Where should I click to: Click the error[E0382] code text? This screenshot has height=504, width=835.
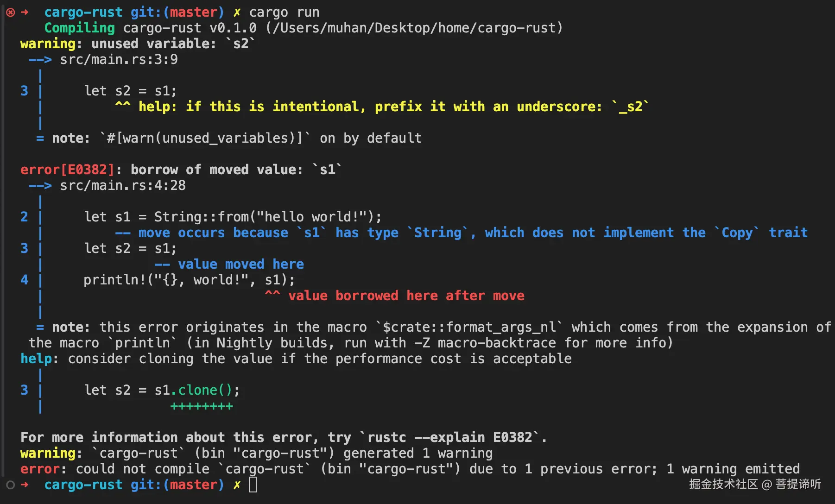67,170
